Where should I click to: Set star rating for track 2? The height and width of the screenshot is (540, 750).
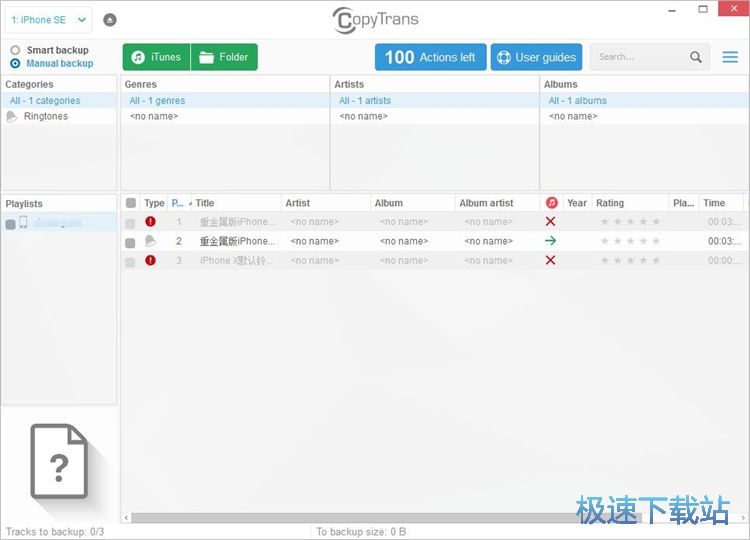pyautogui.click(x=630, y=241)
